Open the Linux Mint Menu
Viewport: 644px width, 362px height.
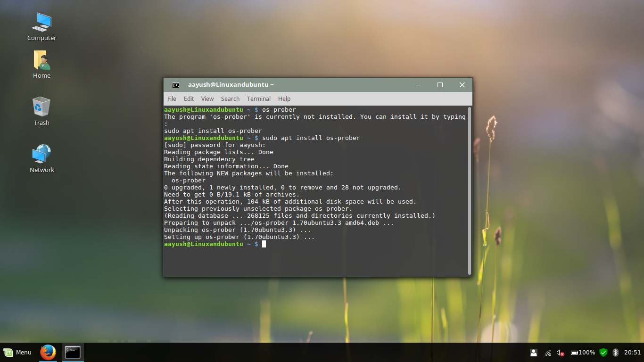pos(17,352)
